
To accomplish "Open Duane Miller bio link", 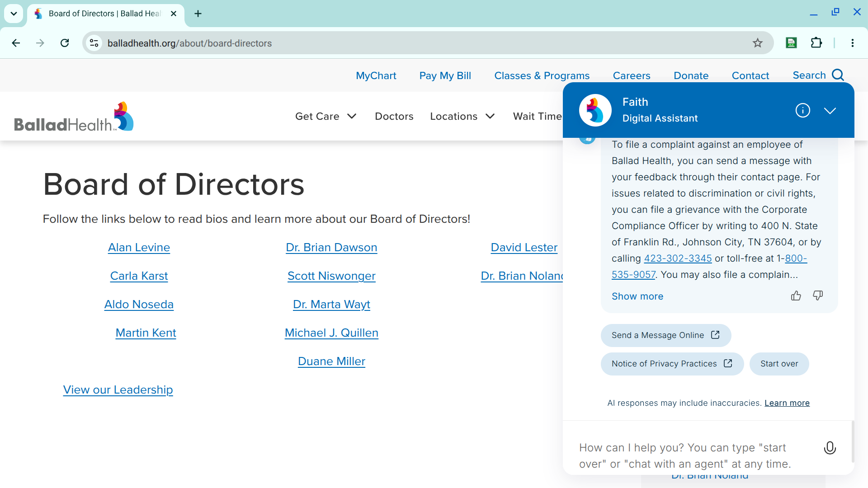I will (x=331, y=361).
